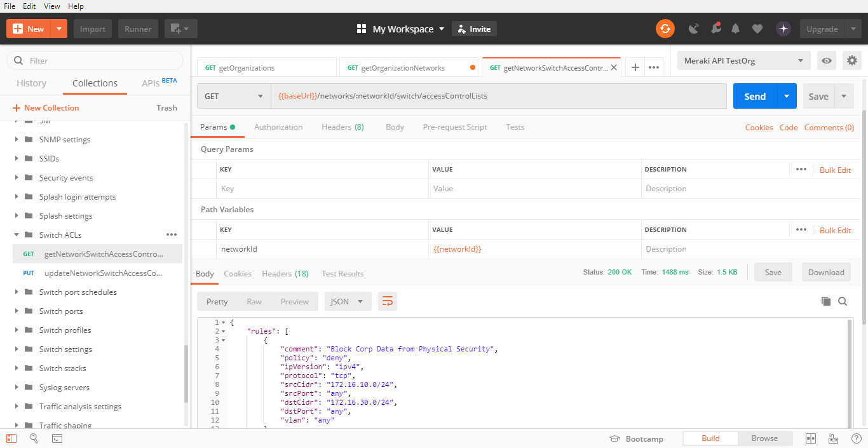This screenshot has height=448, width=868.
Task: Open keyboard shortcuts icon in status bar
Action: [x=834, y=438]
